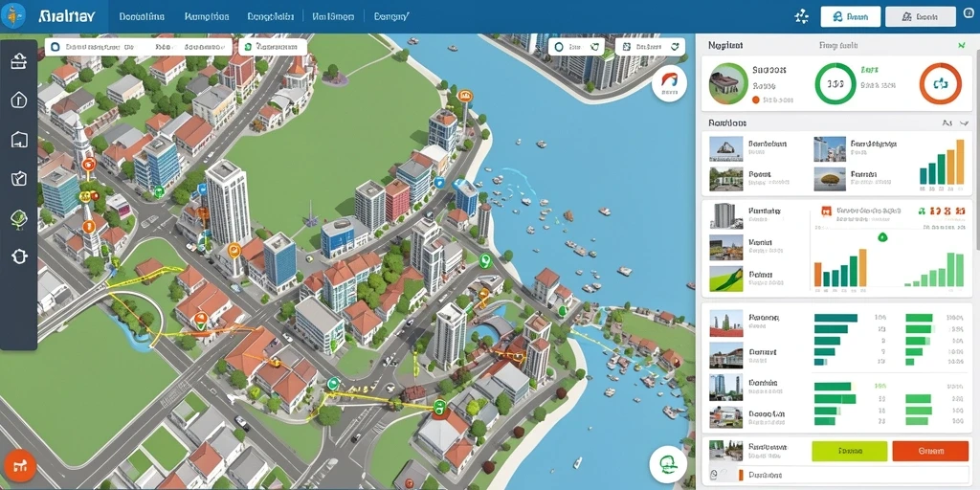Open the home icon in the dark sidebar
The height and width of the screenshot is (490, 980).
19,100
